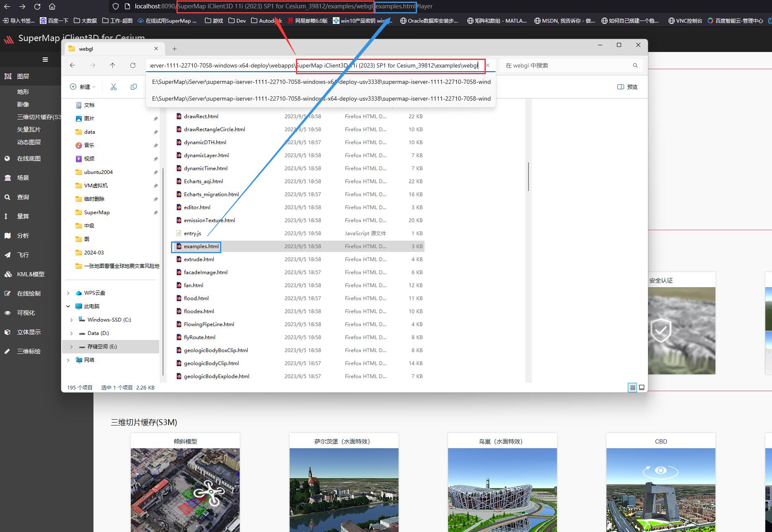The image size is (772, 532).
Task: Open 文档 quick access folder
Action: 89,105
